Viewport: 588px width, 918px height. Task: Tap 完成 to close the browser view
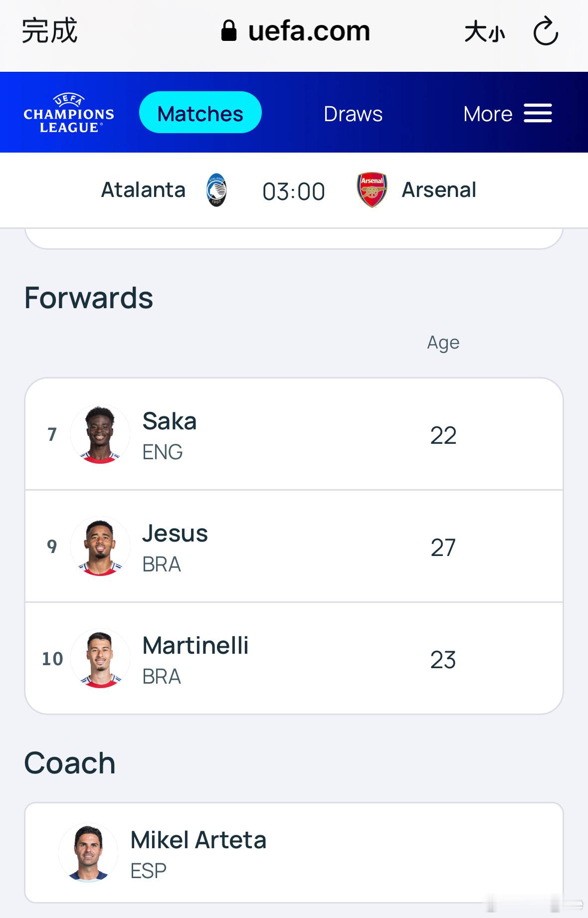click(49, 31)
